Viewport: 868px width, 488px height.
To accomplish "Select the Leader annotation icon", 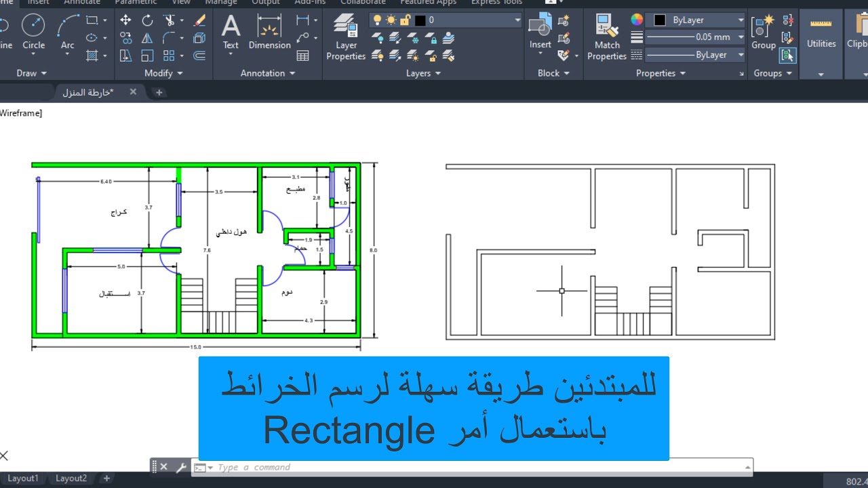I will [302, 38].
